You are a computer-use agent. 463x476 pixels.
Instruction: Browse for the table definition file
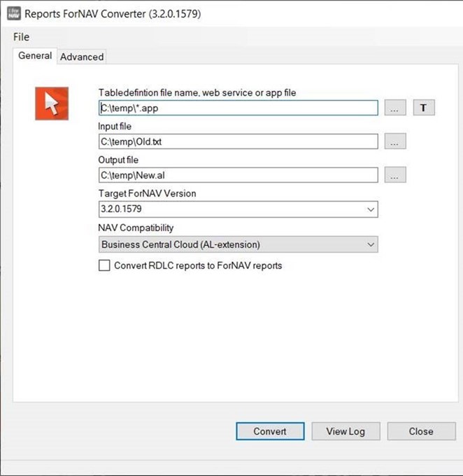(395, 108)
